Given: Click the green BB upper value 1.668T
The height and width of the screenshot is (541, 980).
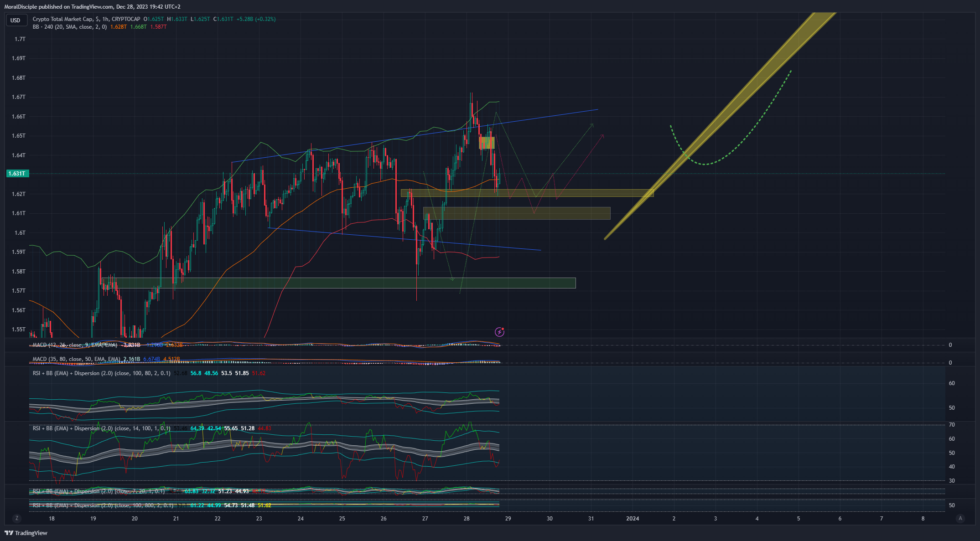Looking at the screenshot, I should [x=139, y=27].
